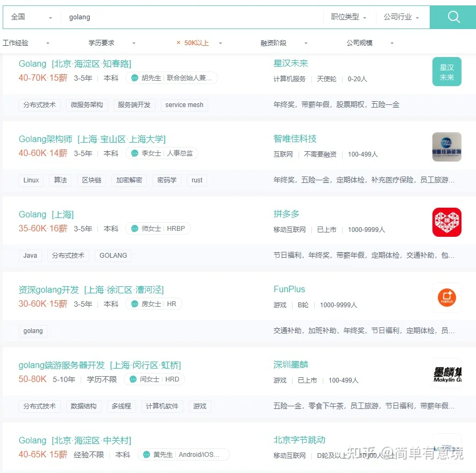Click the rust skill tag
476x473 pixels.
pos(197,180)
